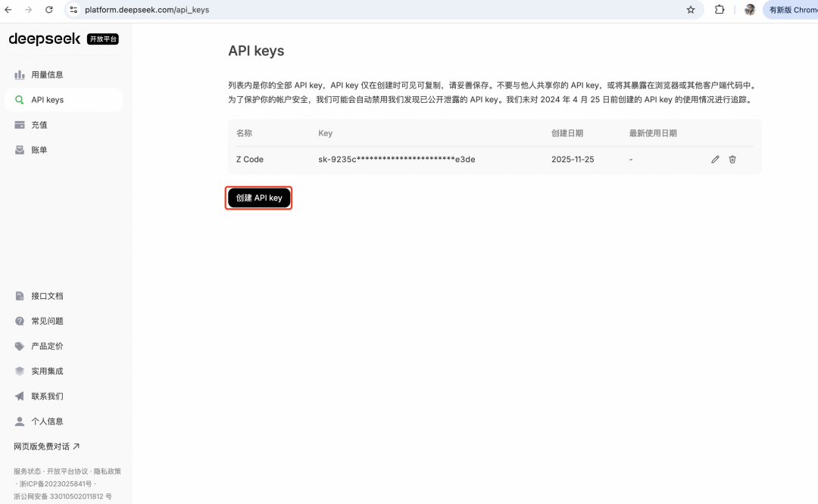Screen dimensions: 818x504
Task: Open the 网页版免费对话 external link
Action: 46,446
